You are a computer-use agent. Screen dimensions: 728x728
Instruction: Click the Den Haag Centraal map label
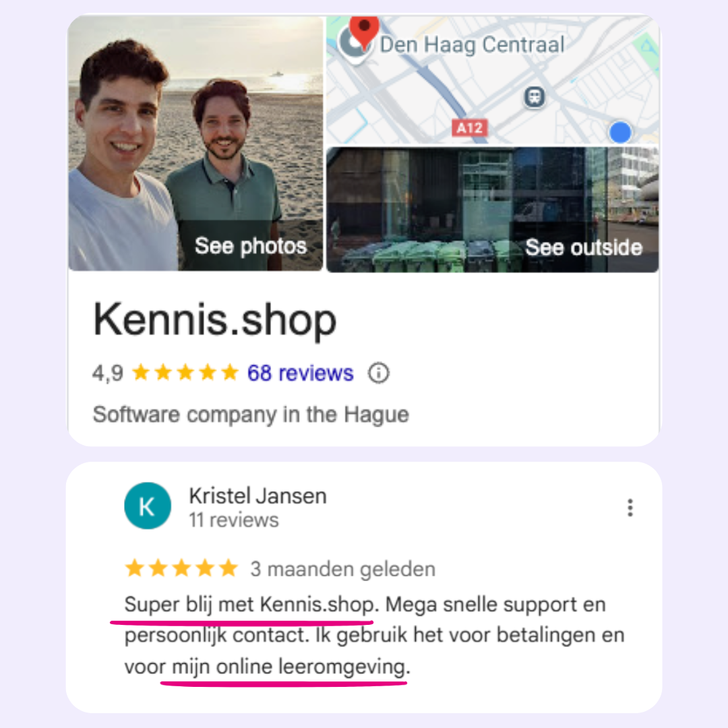pos(472,44)
